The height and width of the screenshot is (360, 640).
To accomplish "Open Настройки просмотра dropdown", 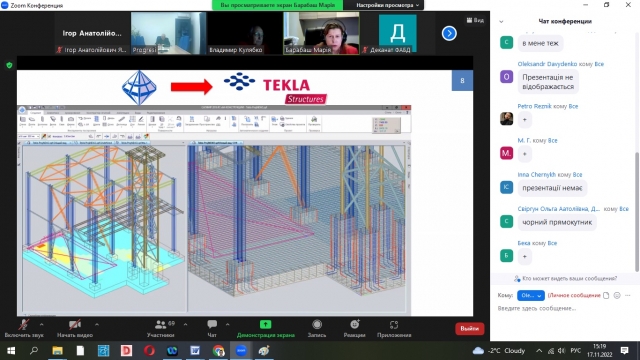I will [x=387, y=5].
